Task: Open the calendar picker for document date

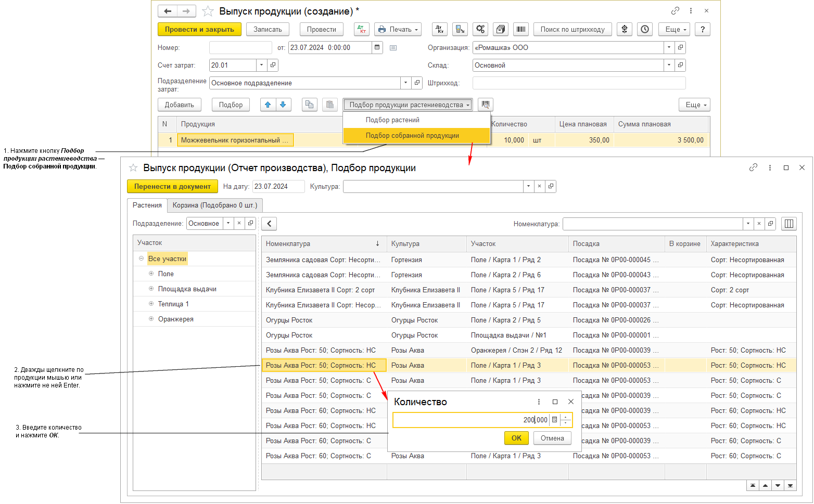Action: pos(377,47)
